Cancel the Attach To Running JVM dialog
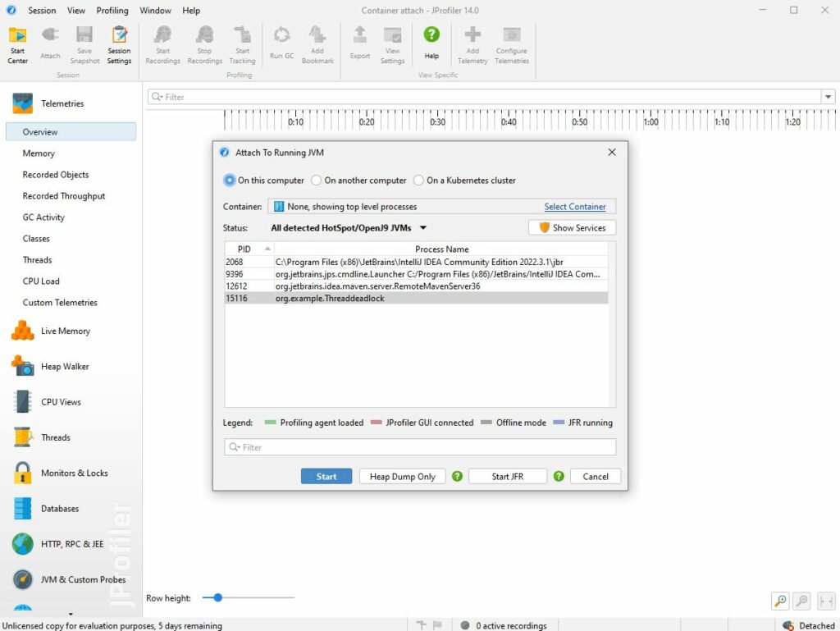Screen dimensions: 840x631 tap(596, 476)
